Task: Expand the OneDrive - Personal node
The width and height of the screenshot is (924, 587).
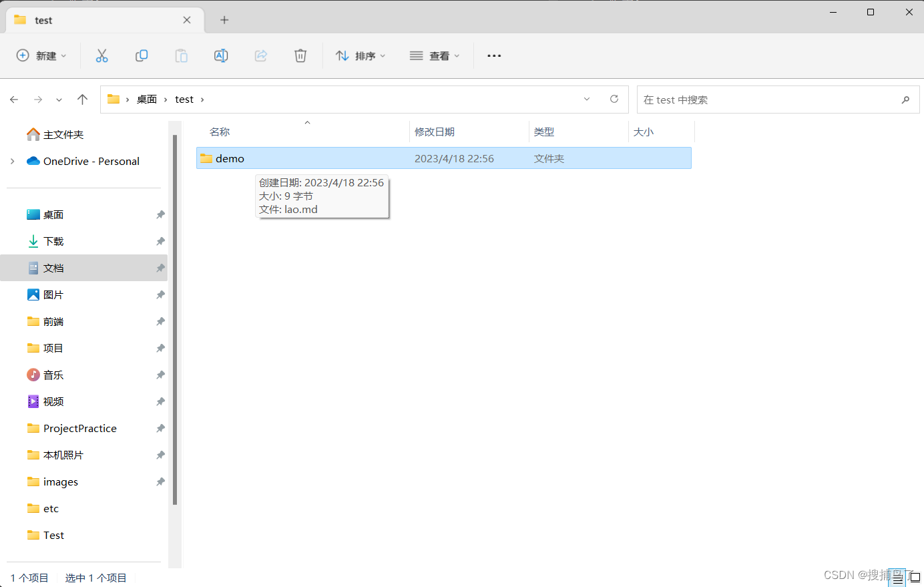Action: 12,161
